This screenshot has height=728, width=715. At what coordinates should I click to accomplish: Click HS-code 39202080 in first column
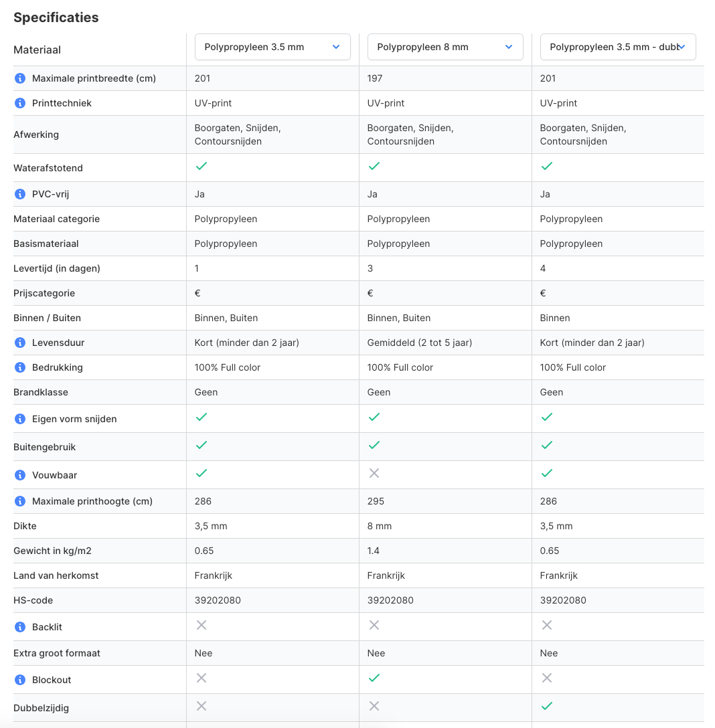[218, 600]
